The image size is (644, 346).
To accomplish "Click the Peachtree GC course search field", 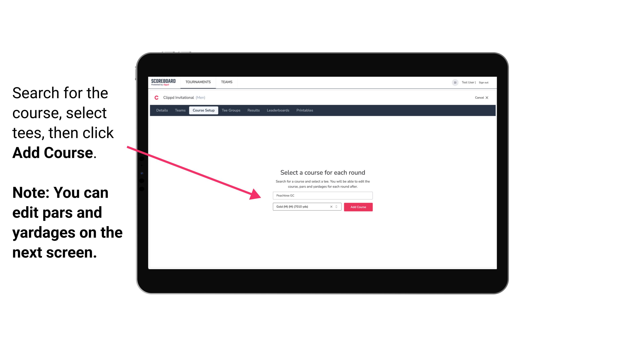I will point(322,196).
